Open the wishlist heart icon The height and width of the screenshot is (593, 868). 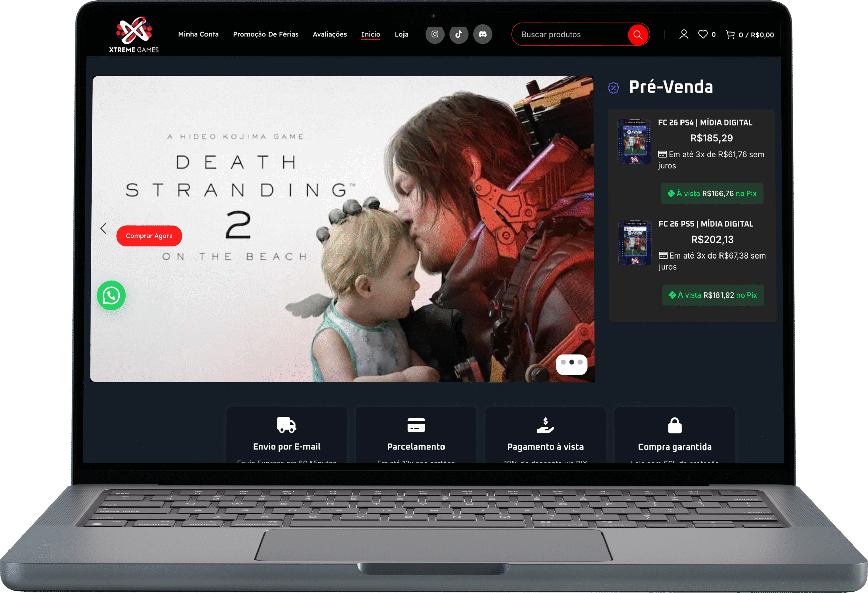(x=703, y=34)
